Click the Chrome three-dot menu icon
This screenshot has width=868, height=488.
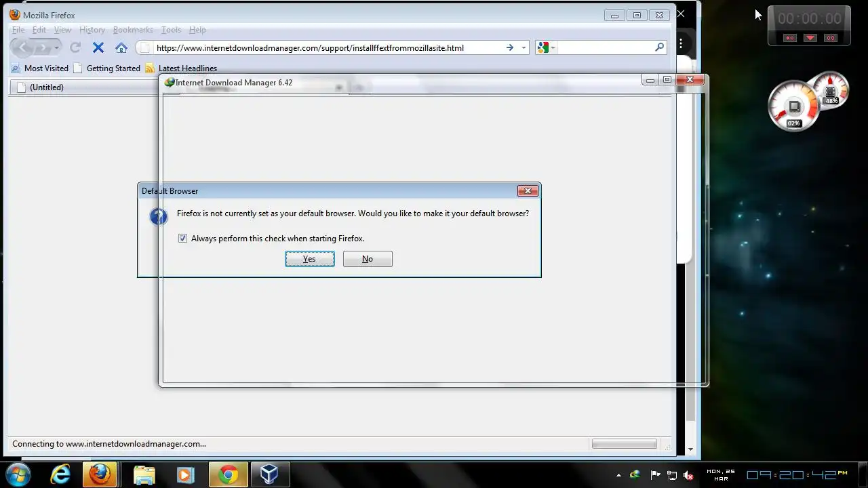point(681,45)
